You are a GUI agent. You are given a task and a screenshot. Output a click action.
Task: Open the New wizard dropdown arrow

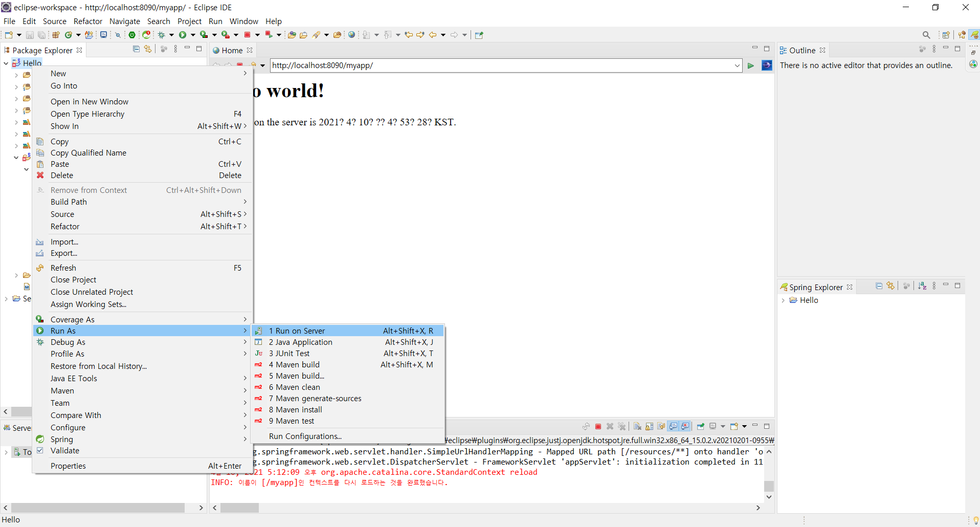point(19,35)
